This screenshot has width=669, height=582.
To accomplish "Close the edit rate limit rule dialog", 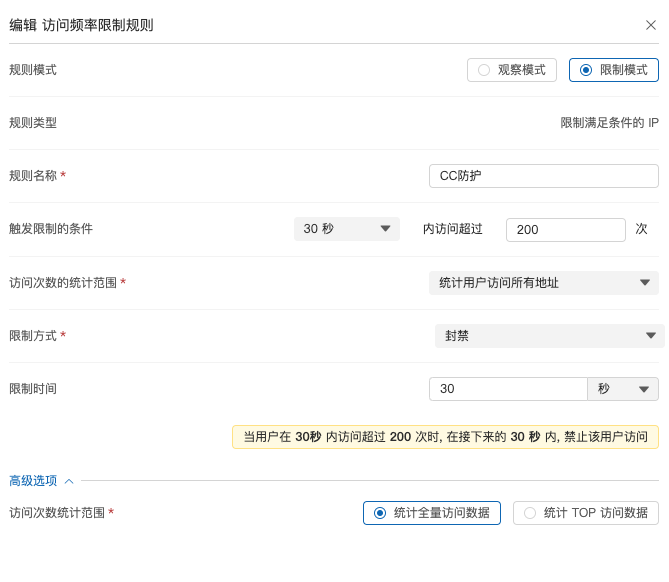I will 651,25.
